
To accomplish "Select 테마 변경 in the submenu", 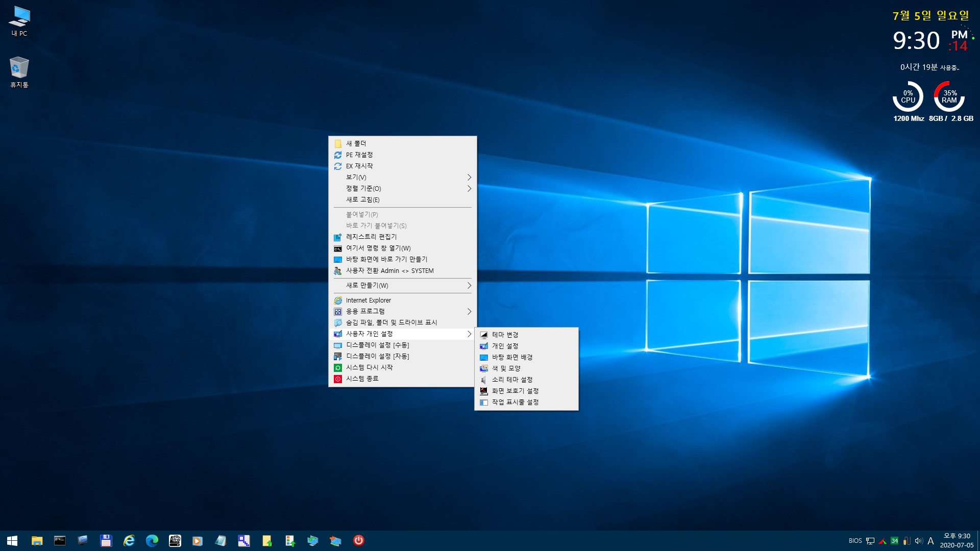I will pyautogui.click(x=526, y=335).
